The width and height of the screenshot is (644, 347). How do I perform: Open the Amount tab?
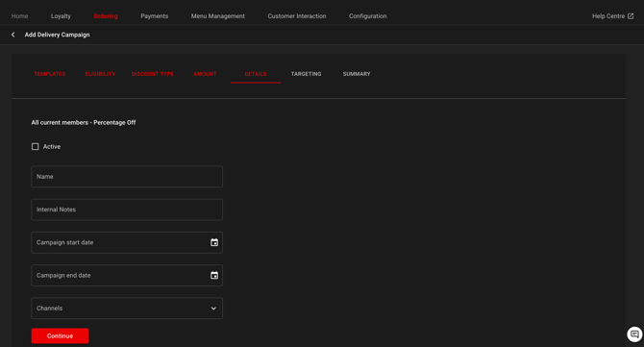pos(205,74)
